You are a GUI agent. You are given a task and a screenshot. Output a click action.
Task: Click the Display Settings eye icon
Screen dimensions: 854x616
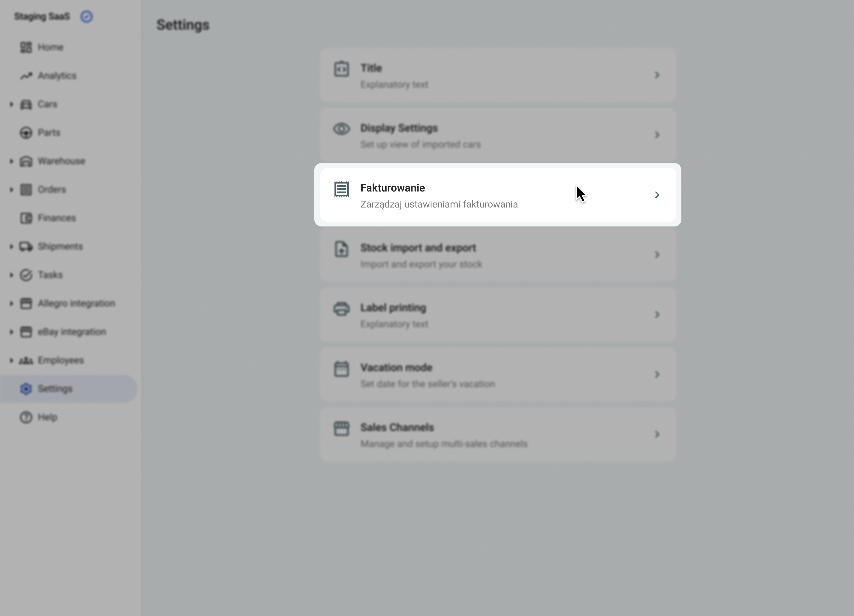click(341, 129)
